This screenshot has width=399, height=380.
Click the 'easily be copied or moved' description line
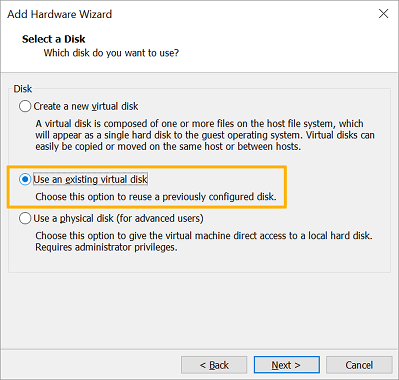[168, 146]
